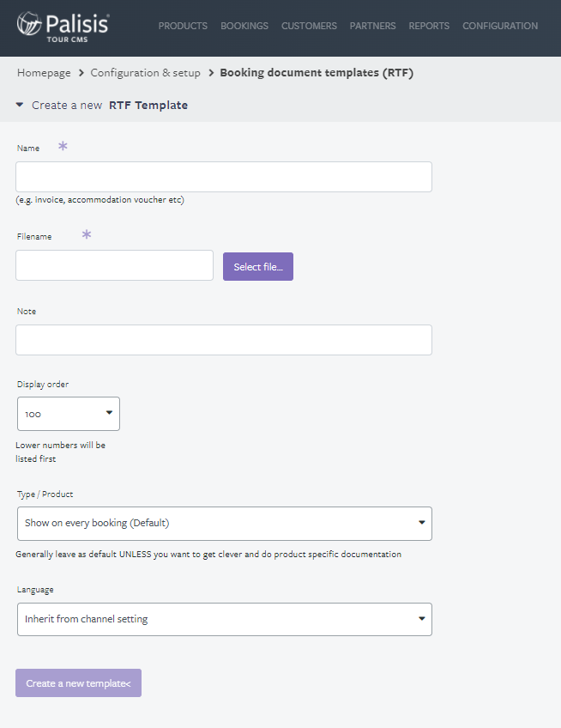Click the chevron before Booking document templates
The image size is (561, 728).
pyautogui.click(x=211, y=73)
